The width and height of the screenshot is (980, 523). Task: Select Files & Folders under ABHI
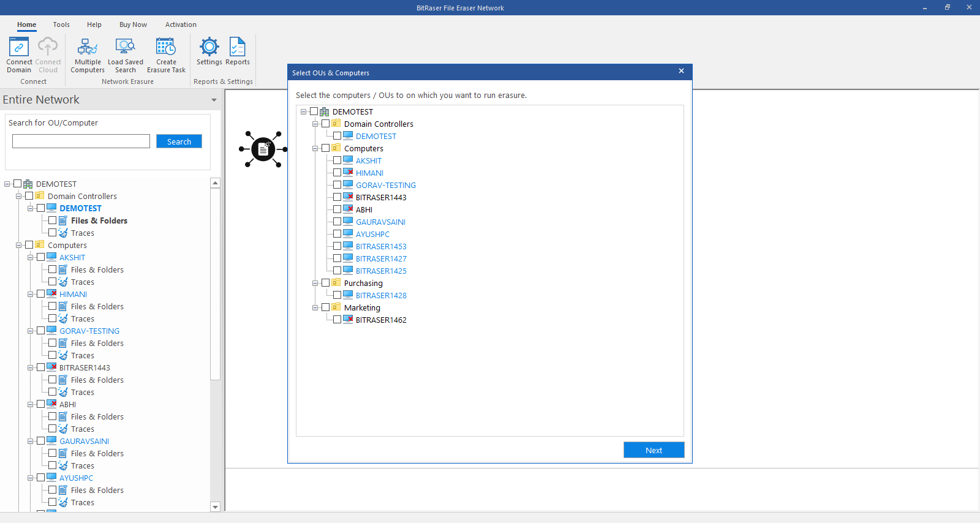(x=97, y=416)
